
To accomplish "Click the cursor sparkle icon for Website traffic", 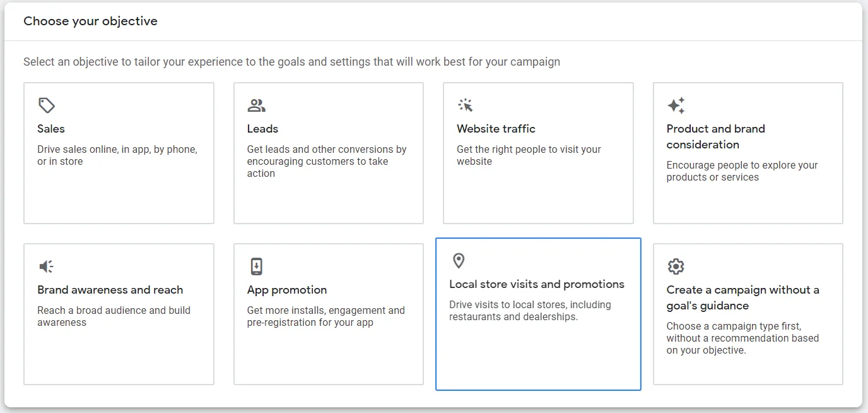I will (x=465, y=105).
